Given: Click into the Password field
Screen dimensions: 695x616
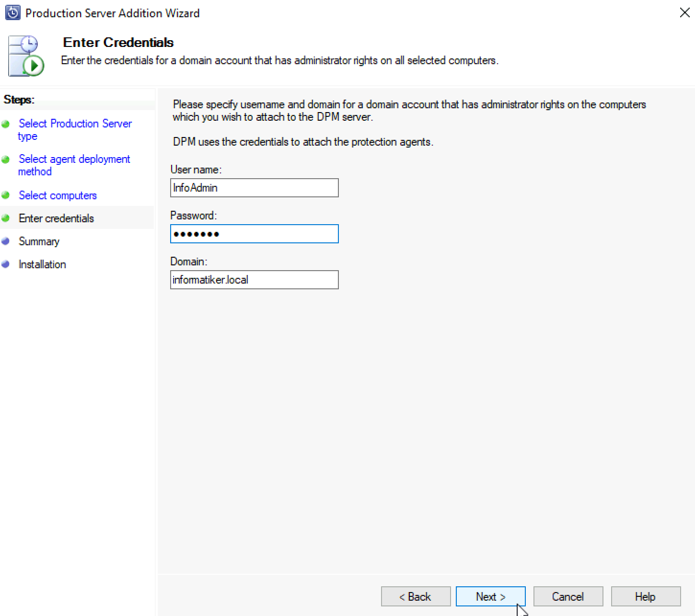Looking at the screenshot, I should [x=255, y=234].
